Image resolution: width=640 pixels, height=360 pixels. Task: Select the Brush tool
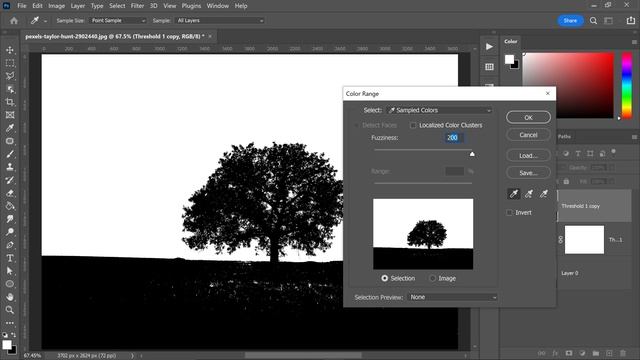[x=10, y=154]
